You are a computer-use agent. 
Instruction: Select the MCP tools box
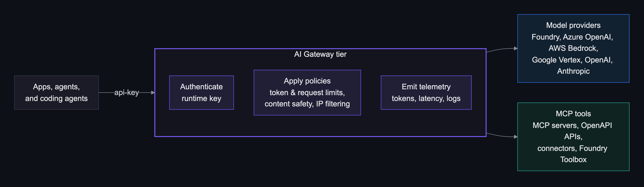coord(573,137)
